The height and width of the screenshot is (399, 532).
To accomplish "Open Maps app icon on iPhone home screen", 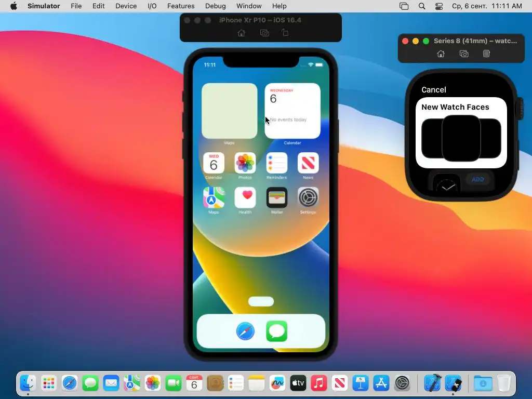I will coord(214,197).
